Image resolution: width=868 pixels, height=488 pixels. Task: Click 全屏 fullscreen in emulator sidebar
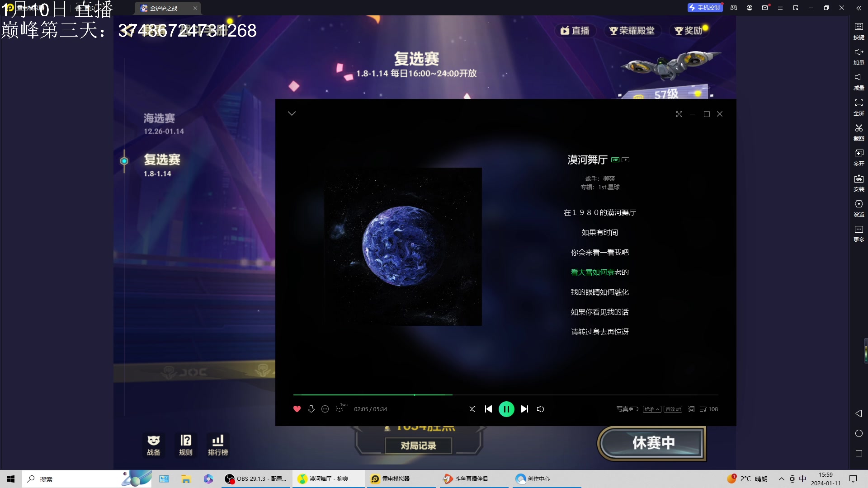pyautogui.click(x=859, y=107)
